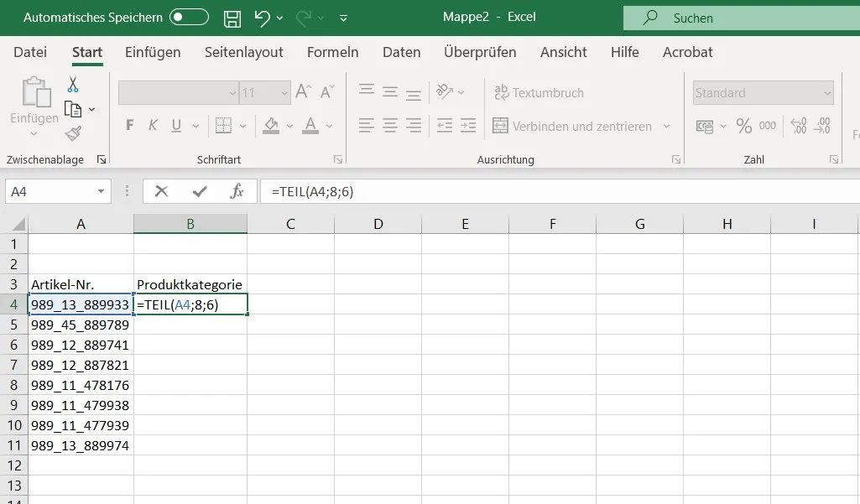
Task: Toggle Automatisches Speichern switch
Action: point(189,18)
